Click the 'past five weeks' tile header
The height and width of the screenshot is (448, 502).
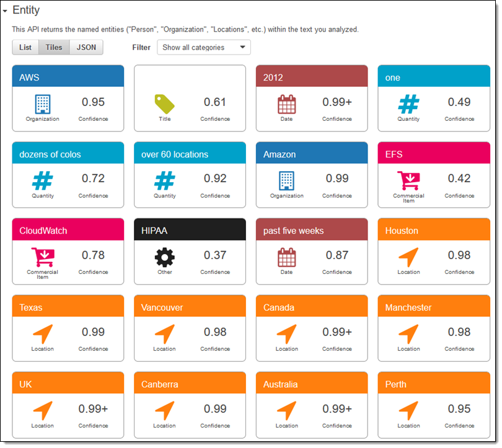(x=312, y=229)
